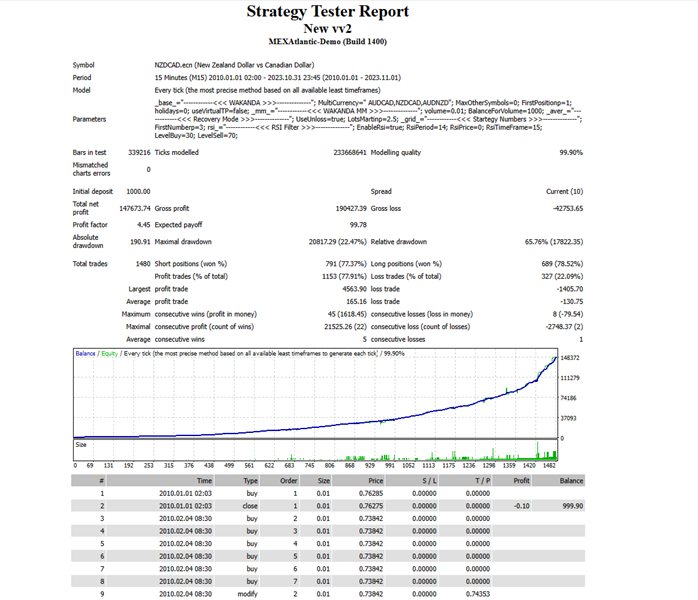Click the Spread value "Current (10)"

click(564, 191)
